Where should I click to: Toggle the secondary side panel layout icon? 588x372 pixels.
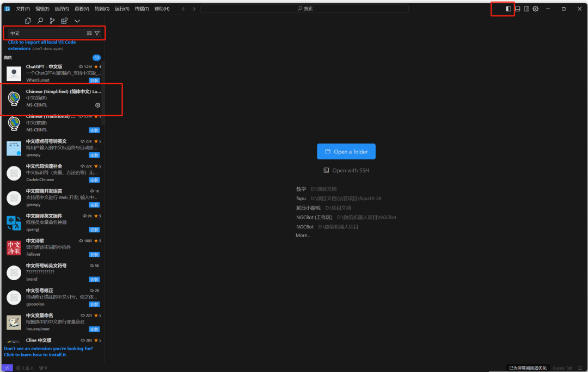(526, 9)
